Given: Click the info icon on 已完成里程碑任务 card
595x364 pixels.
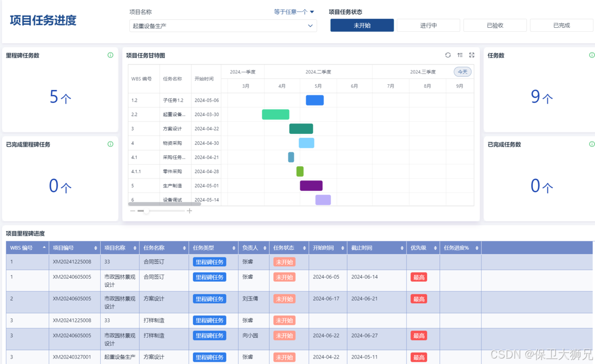Looking at the screenshot, I should 111,144.
